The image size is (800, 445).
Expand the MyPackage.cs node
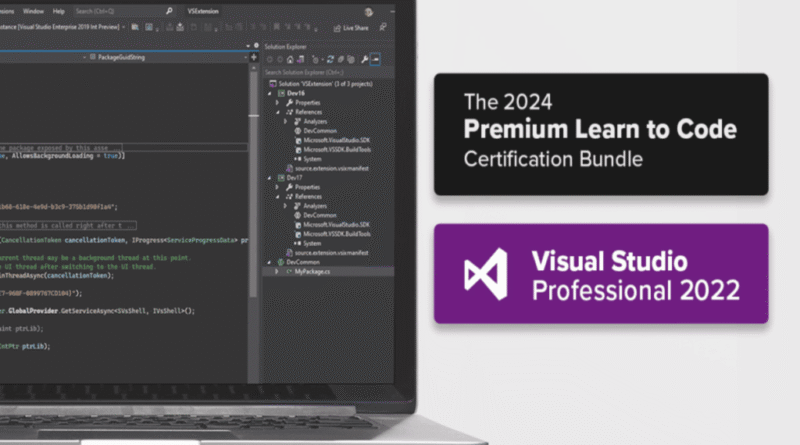click(277, 271)
